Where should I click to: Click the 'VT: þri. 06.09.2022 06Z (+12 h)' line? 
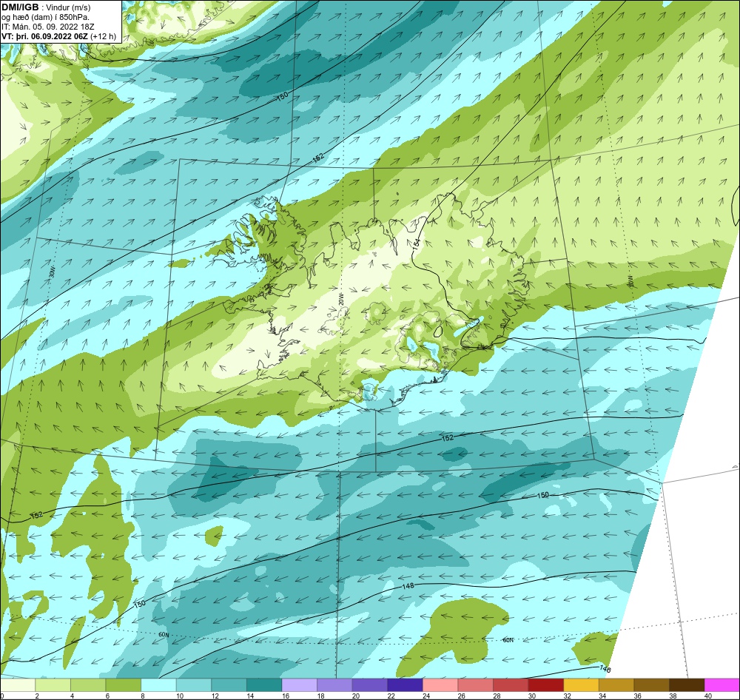(x=58, y=36)
